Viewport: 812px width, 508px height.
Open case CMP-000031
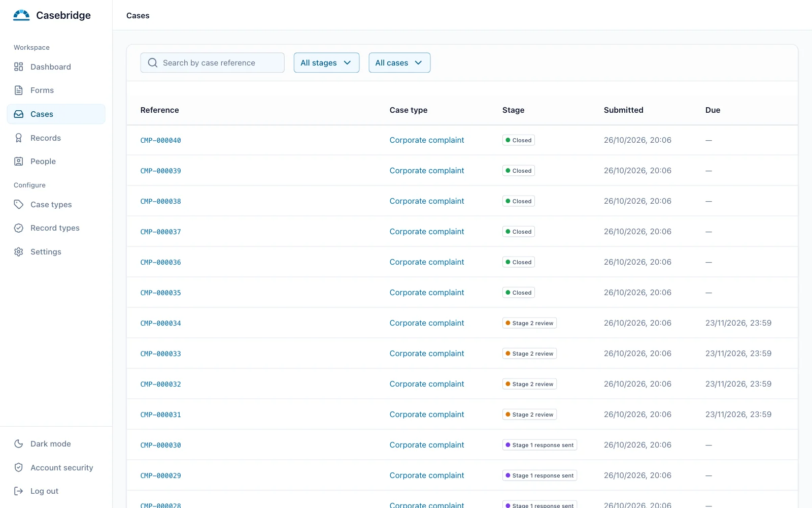pos(161,415)
